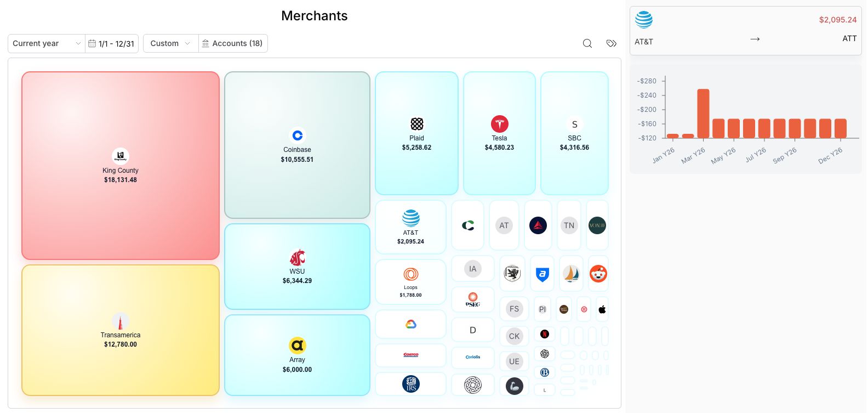868x413 pixels.
Task: Click the $2,095.24 total in detail panel
Action: (x=838, y=20)
